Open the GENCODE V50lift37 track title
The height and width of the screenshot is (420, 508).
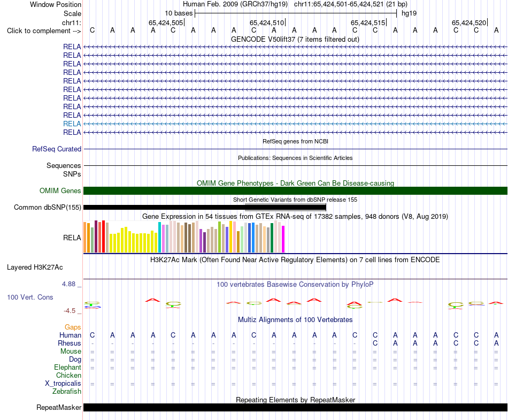point(295,39)
